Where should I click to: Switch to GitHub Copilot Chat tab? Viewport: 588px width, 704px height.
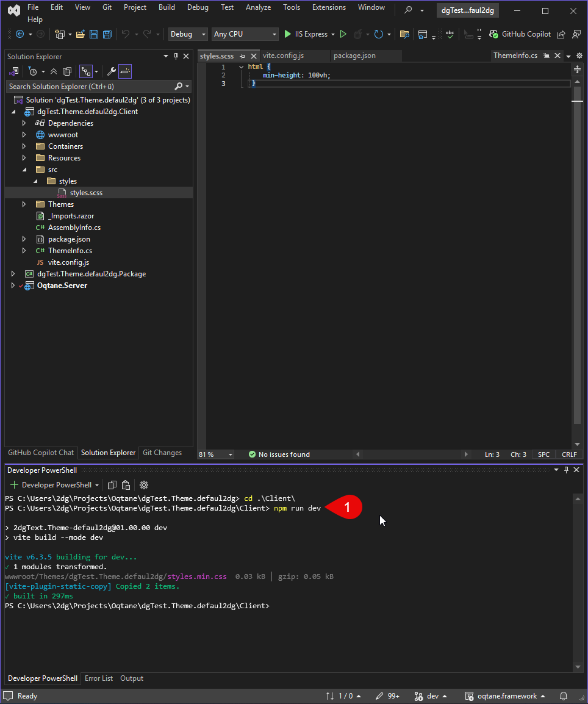click(x=41, y=453)
